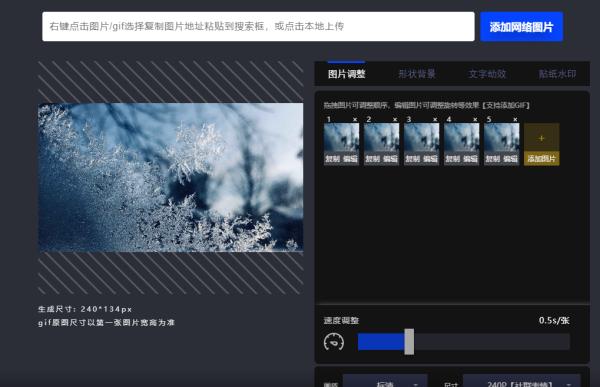Viewport: 600px width, 387px height.
Task: Select thumbnail of image 3
Action: (421, 137)
